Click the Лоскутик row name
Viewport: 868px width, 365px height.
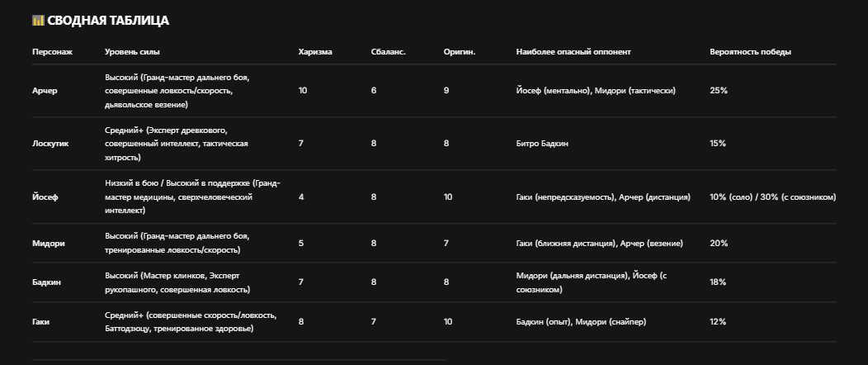(50, 144)
